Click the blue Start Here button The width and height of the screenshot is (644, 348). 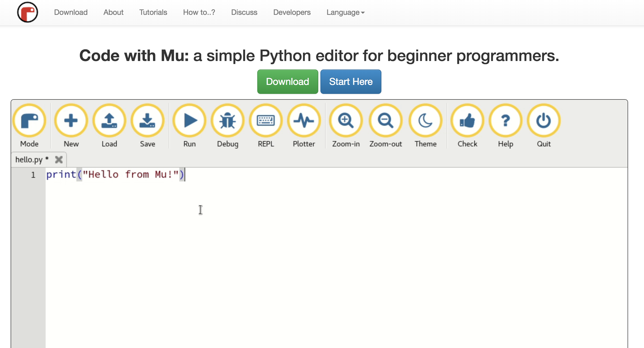(351, 82)
